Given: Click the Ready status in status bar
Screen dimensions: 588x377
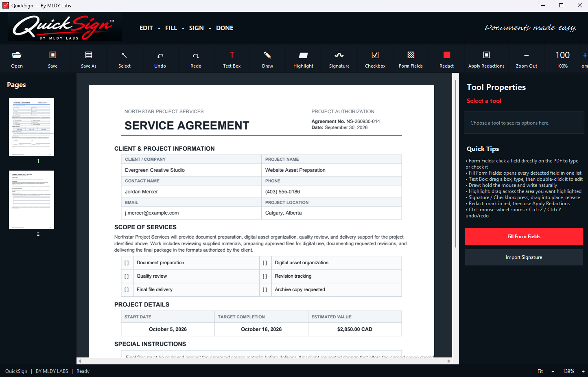Looking at the screenshot, I should 83,371.
